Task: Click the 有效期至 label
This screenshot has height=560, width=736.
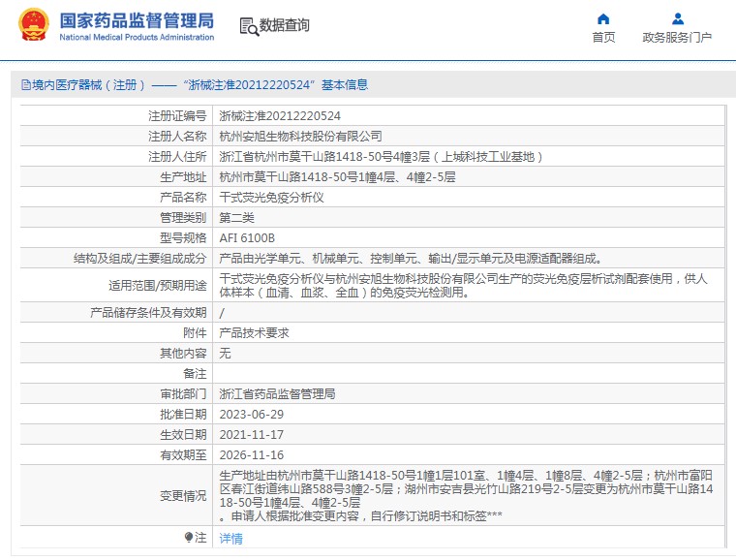Action: tap(183, 454)
